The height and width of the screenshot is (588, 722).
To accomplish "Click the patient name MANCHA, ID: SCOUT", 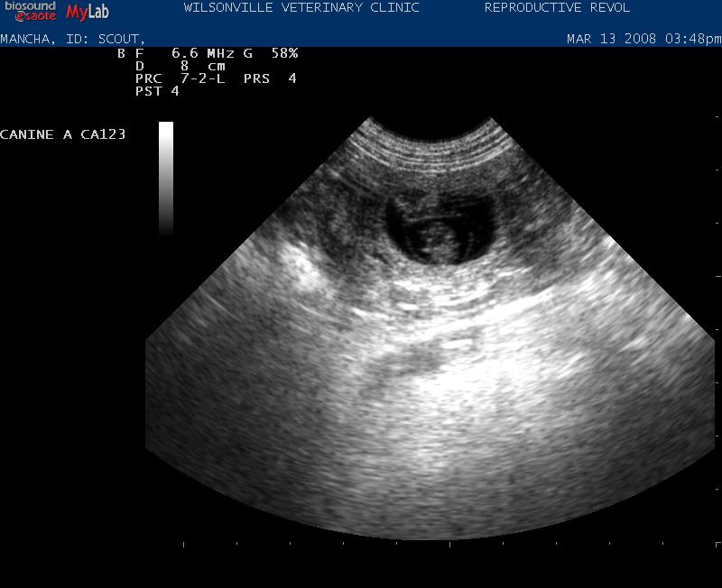I will coord(72,39).
